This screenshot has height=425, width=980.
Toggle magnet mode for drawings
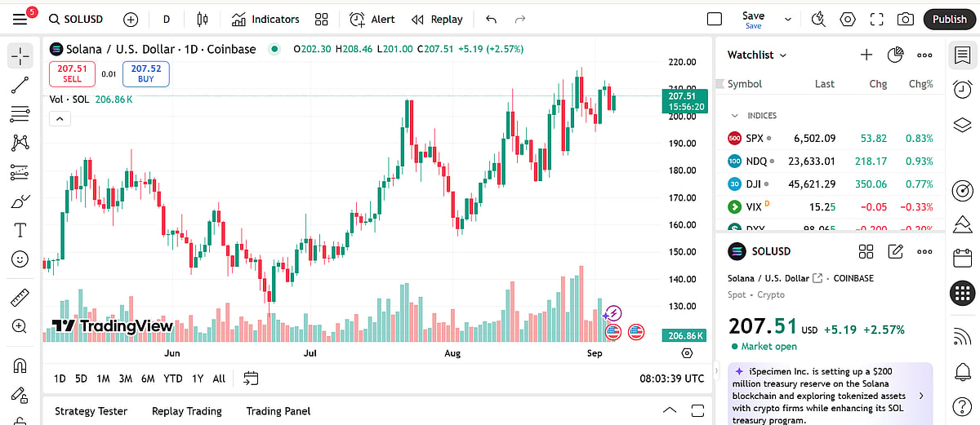point(20,365)
